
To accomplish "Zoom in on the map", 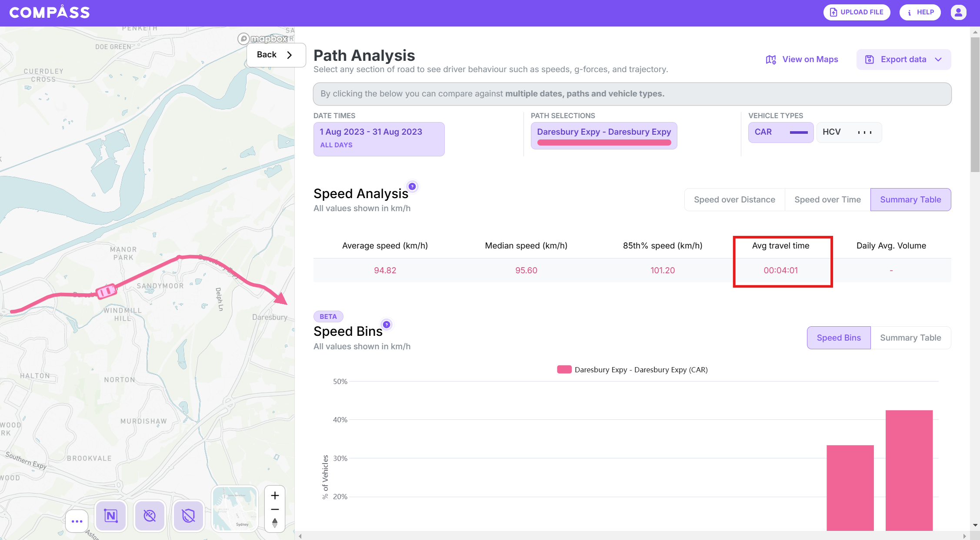I will [x=275, y=495].
